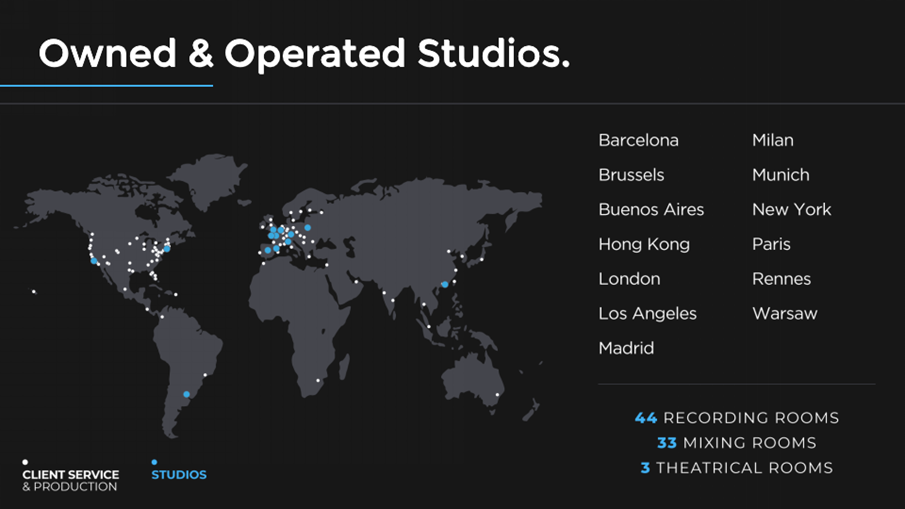Choose Los Angeles from the city list
The image size is (905, 509).
[x=647, y=313]
